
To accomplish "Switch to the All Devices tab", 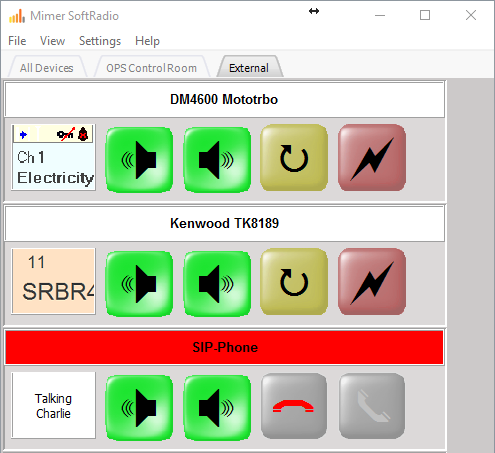I will (x=47, y=68).
